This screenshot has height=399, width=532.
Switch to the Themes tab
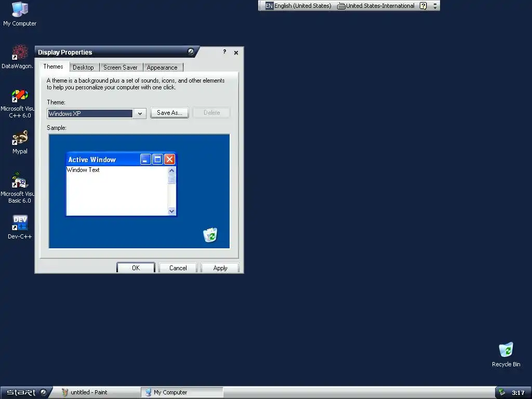coord(54,66)
